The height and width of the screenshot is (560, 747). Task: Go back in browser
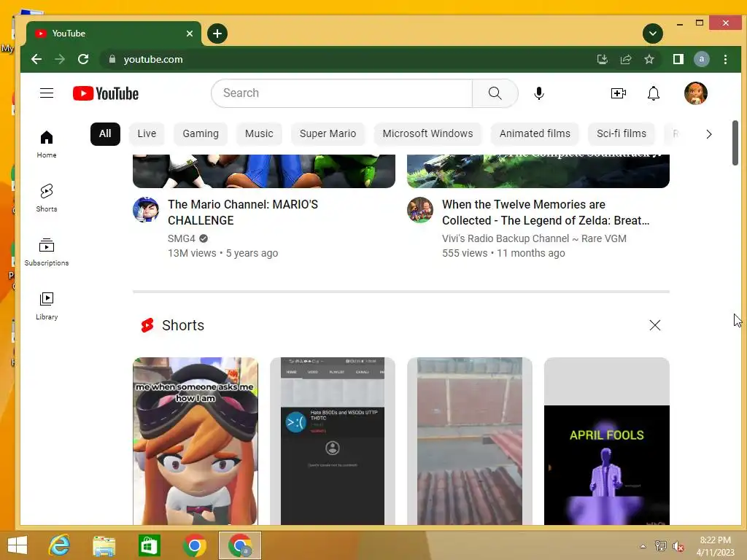pos(36,59)
